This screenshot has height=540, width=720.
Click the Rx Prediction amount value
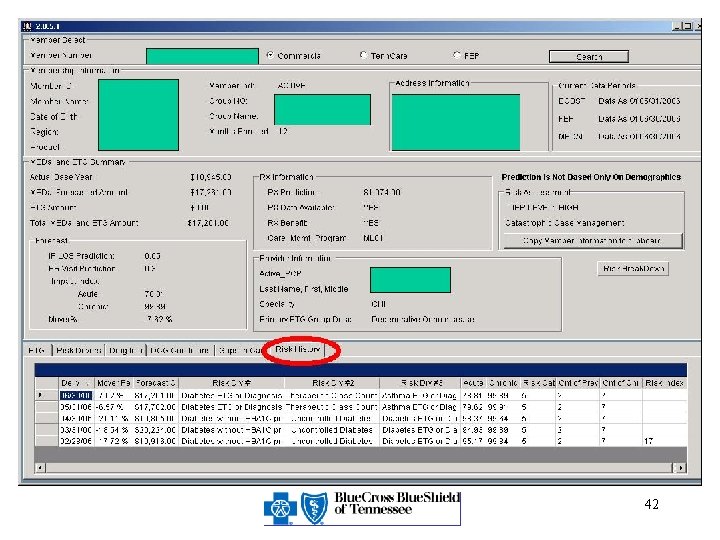[x=382, y=192]
